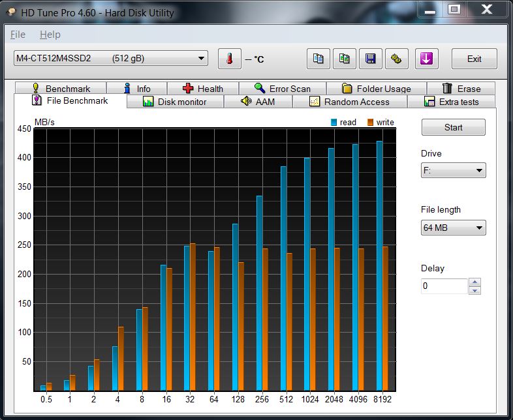
Task: Open the Help menu
Action: click(50, 35)
